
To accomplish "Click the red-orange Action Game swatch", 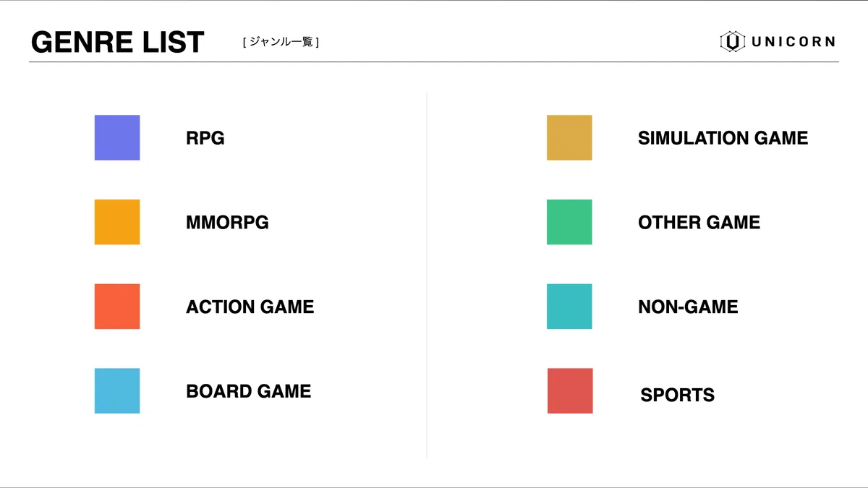I will coord(117,307).
